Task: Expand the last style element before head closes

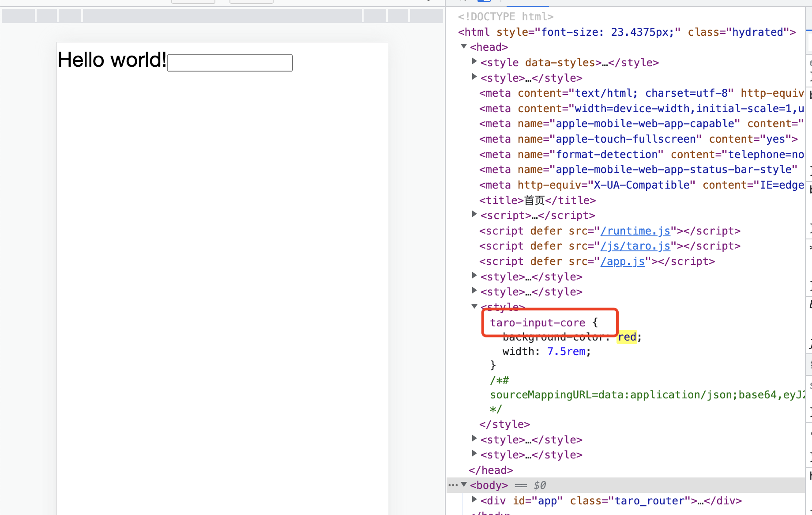Action: pyautogui.click(x=474, y=453)
